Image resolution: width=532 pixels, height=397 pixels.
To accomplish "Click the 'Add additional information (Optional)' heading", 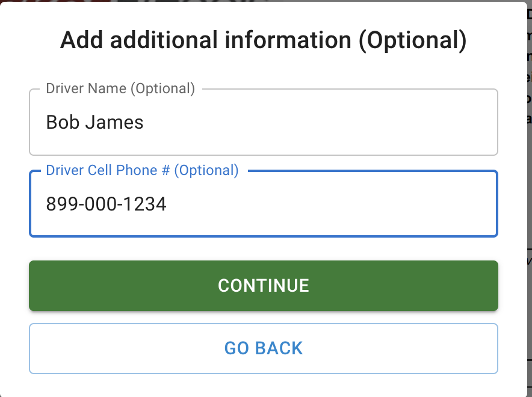I will [x=263, y=40].
